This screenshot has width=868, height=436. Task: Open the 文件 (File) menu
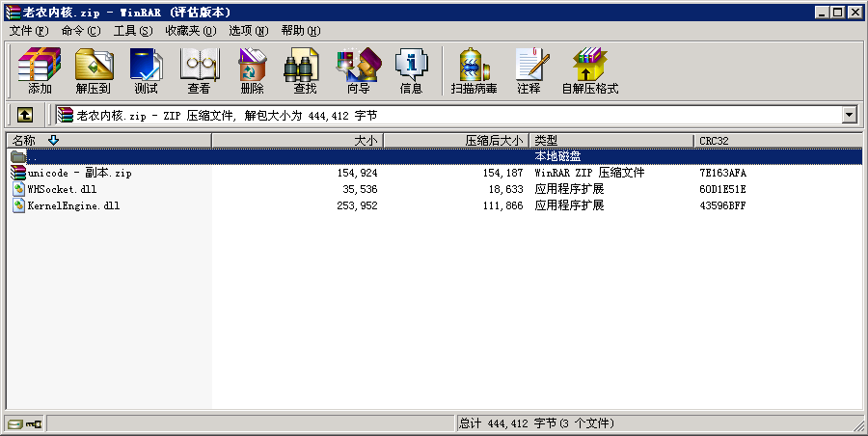click(27, 31)
